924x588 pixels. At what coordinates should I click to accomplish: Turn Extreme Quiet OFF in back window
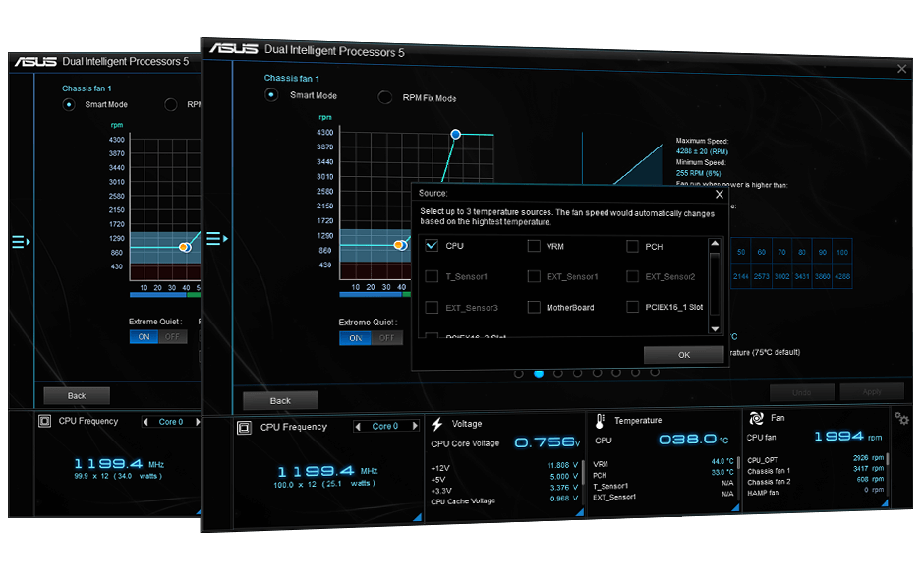pos(173,337)
